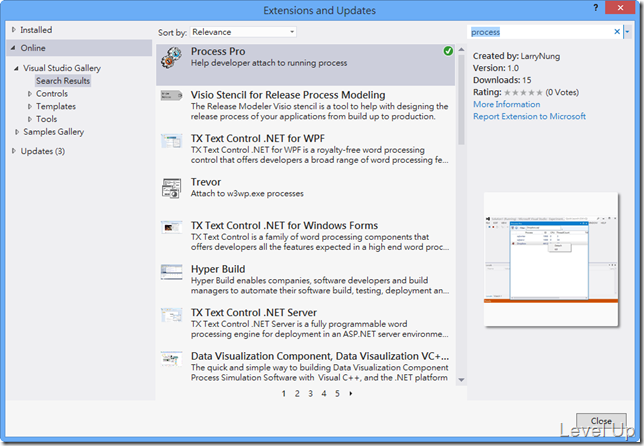Select the Controls tree item
Viewport: 644px width, 446px height.
pyautogui.click(x=52, y=94)
